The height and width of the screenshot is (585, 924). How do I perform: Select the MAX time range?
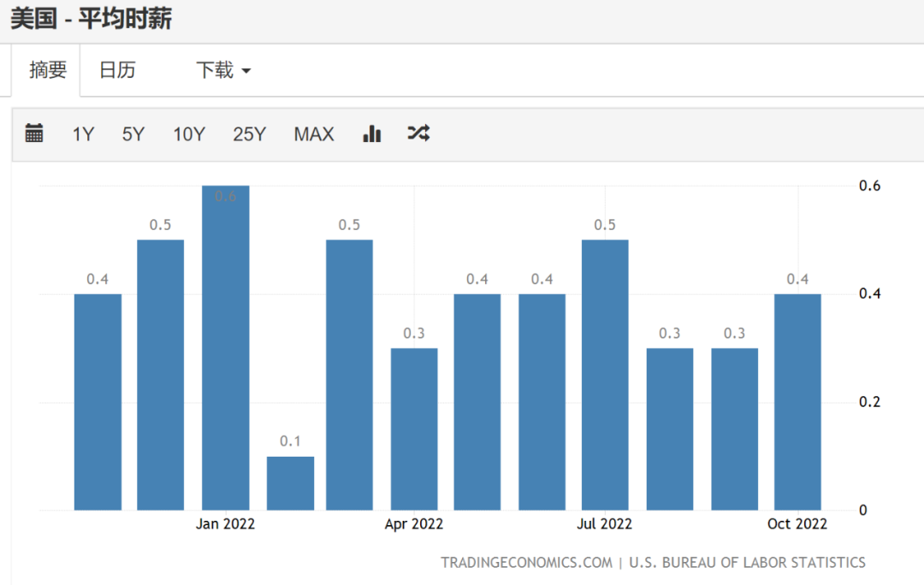[314, 134]
